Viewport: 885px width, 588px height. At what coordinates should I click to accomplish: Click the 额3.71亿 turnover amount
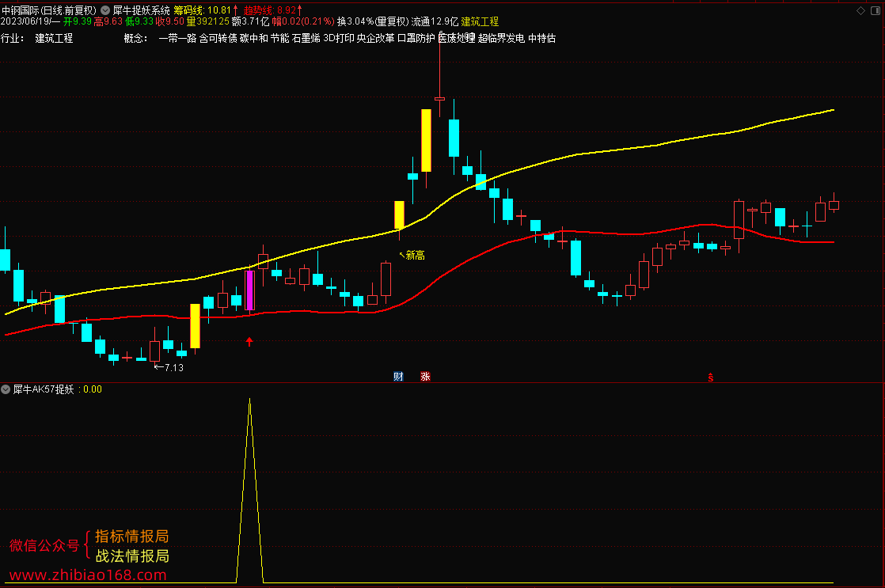251,21
